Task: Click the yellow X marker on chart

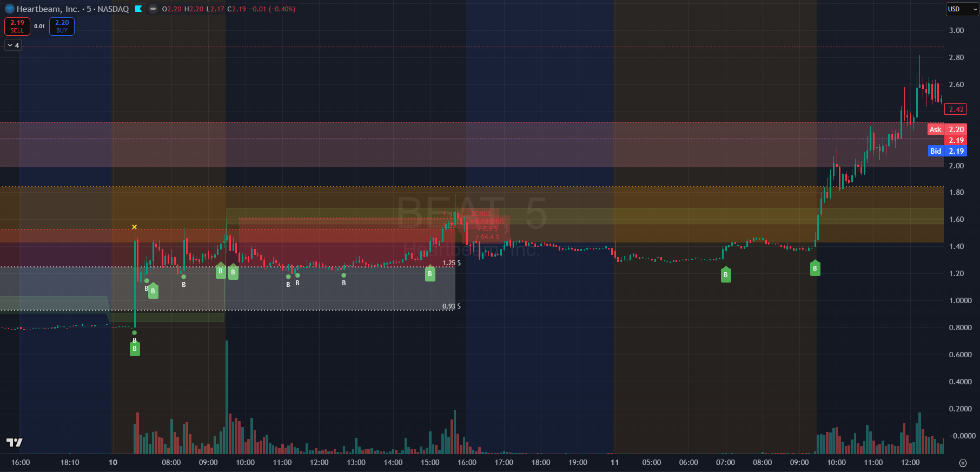Action: coord(134,227)
